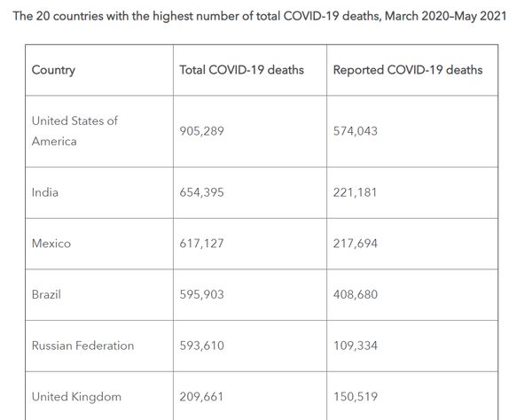Screen dimensions: 532x420
Task: Select the United States of America cell
Action: point(74,131)
